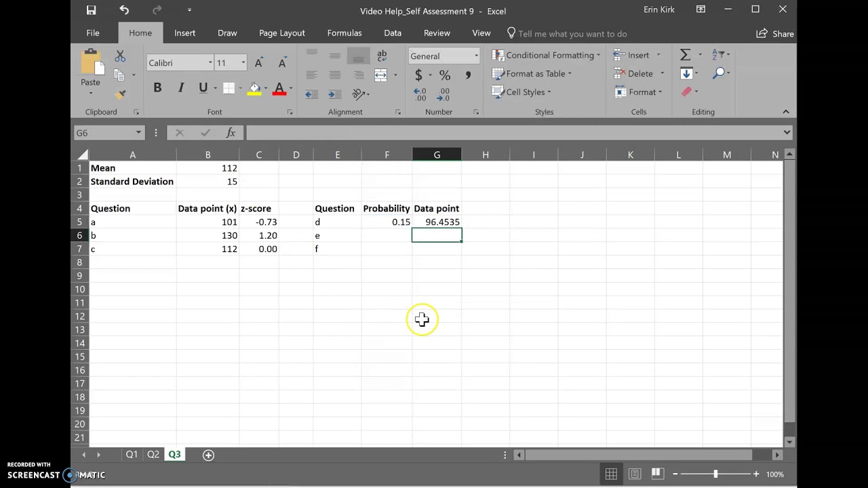
Task: Click the Cut scissors icon
Action: click(120, 56)
